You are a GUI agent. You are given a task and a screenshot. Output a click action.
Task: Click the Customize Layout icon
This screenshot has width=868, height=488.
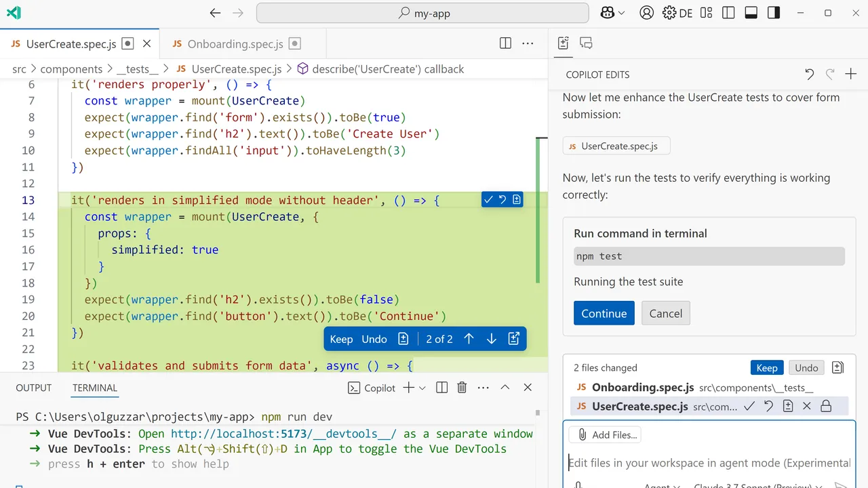pos(706,13)
